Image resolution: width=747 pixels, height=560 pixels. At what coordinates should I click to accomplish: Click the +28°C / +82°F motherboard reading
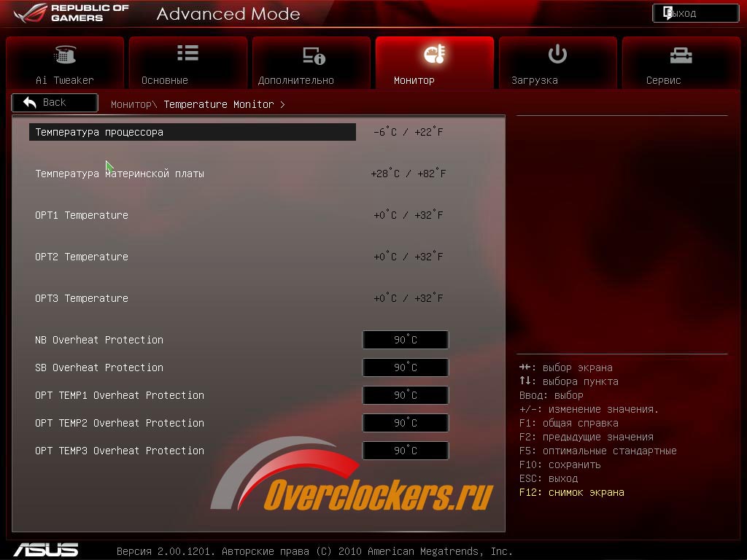point(409,173)
